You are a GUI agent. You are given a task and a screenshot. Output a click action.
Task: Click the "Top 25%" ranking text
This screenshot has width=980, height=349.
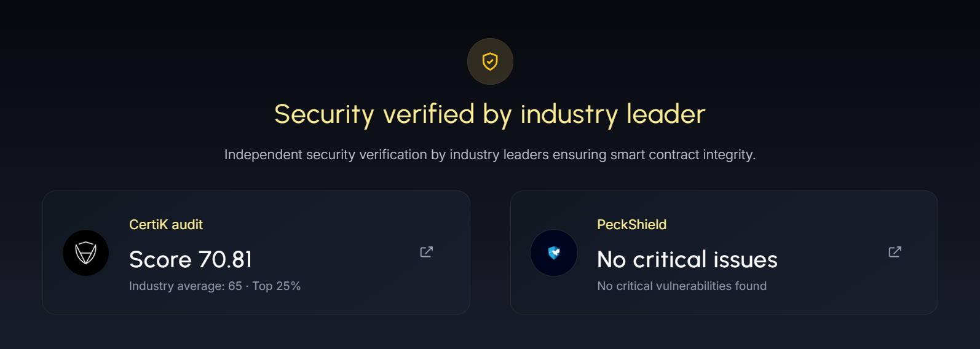click(x=277, y=286)
